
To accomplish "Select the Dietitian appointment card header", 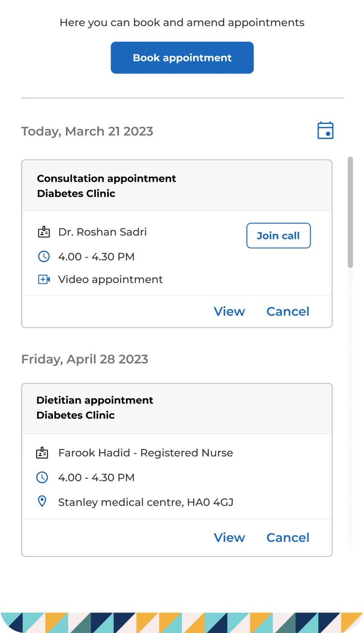I will coord(176,408).
